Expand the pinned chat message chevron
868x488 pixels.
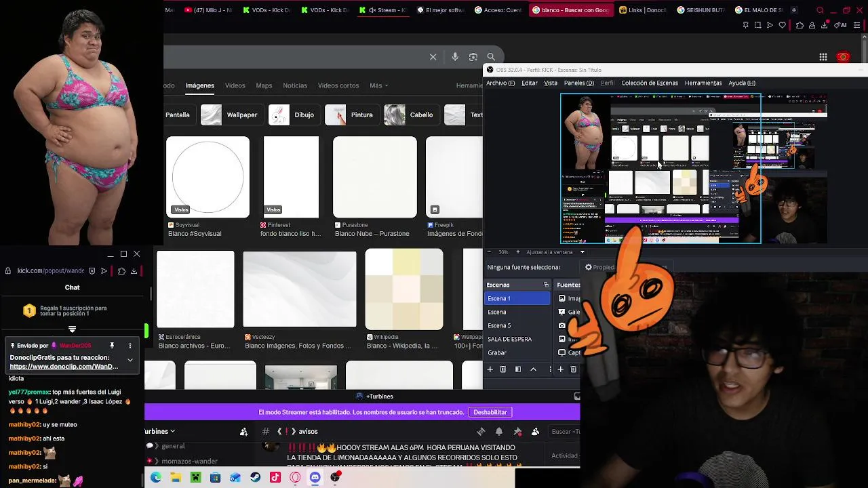130,360
